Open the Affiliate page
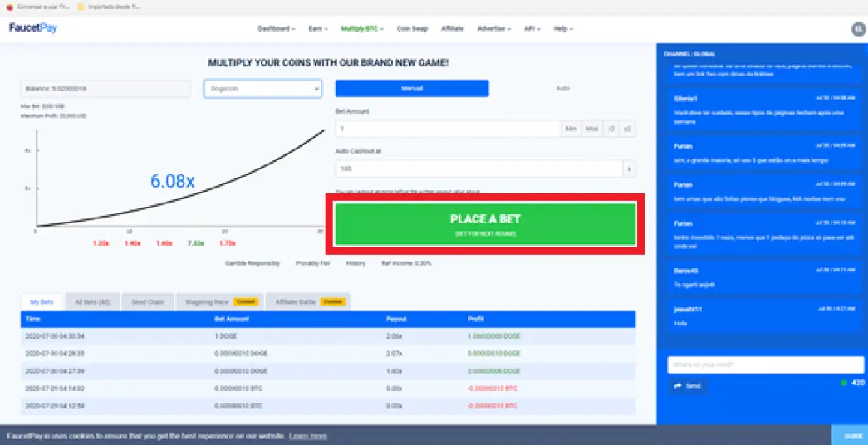The height and width of the screenshot is (445, 868). pyautogui.click(x=452, y=29)
